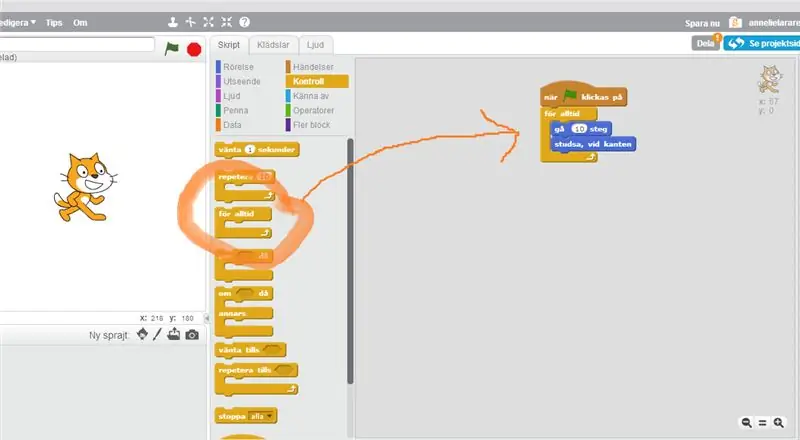This screenshot has height=440, width=800.
Task: Create new sprite from camera
Action: pos(192,335)
